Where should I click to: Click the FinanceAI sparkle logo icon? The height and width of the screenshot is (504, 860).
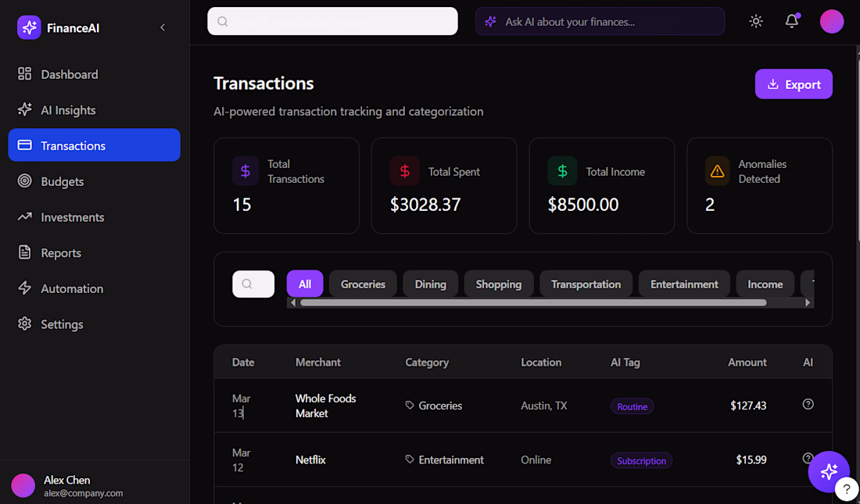coord(29,28)
